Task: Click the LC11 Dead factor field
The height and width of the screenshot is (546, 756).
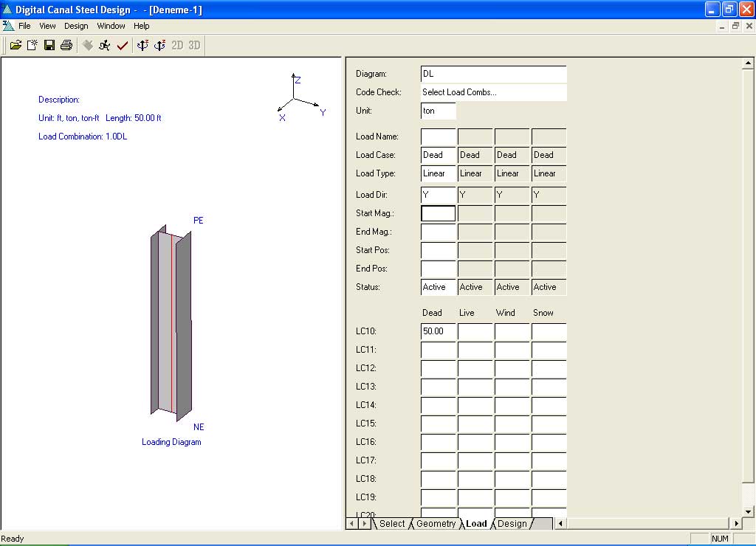Action: 439,350
